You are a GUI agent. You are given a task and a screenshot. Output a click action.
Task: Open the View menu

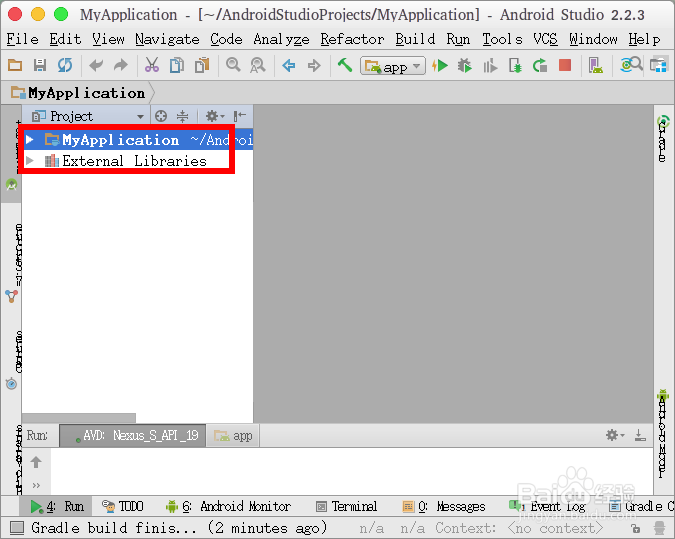point(108,39)
